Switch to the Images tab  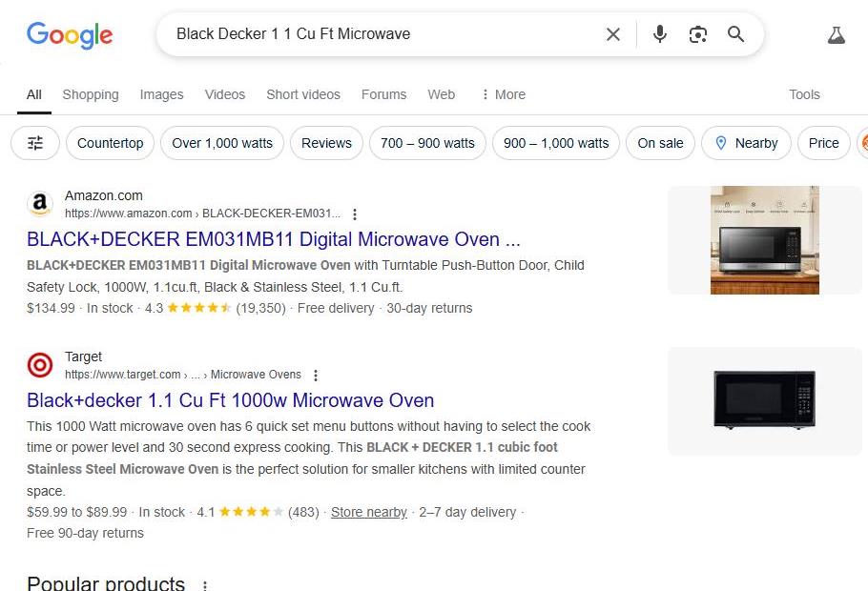click(161, 94)
